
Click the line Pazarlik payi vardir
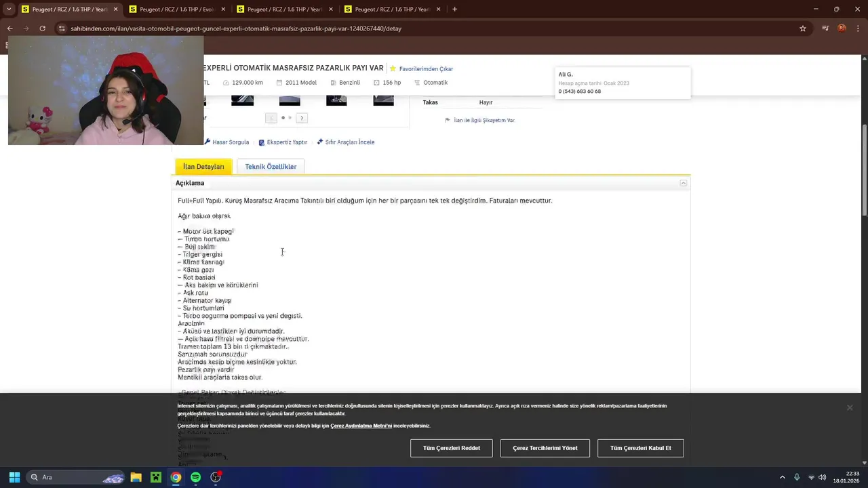[x=206, y=370]
